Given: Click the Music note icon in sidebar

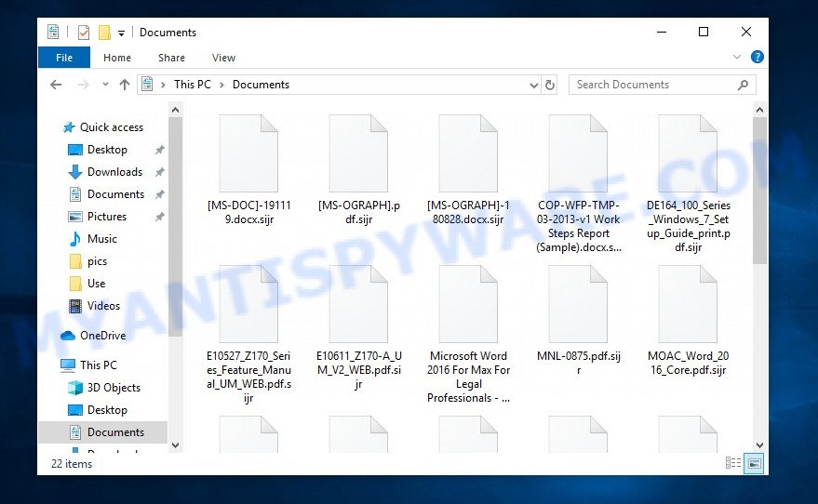Looking at the screenshot, I should (75, 239).
